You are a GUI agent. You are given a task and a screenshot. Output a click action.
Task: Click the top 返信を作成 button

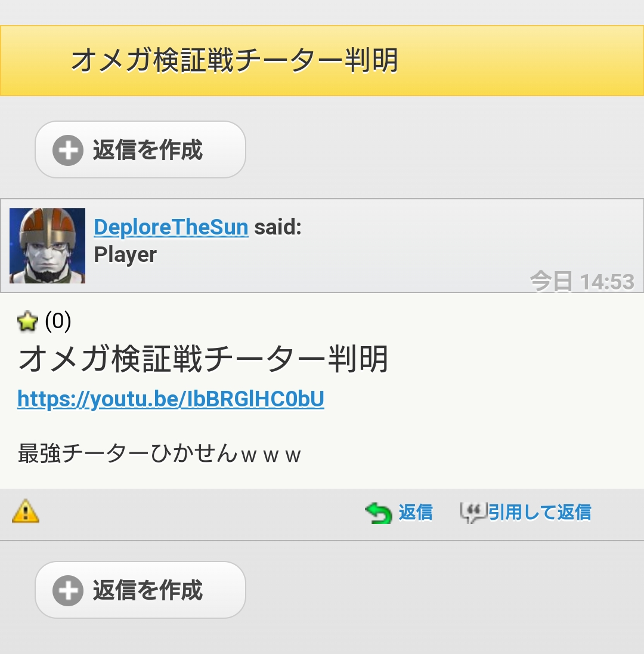pos(141,150)
